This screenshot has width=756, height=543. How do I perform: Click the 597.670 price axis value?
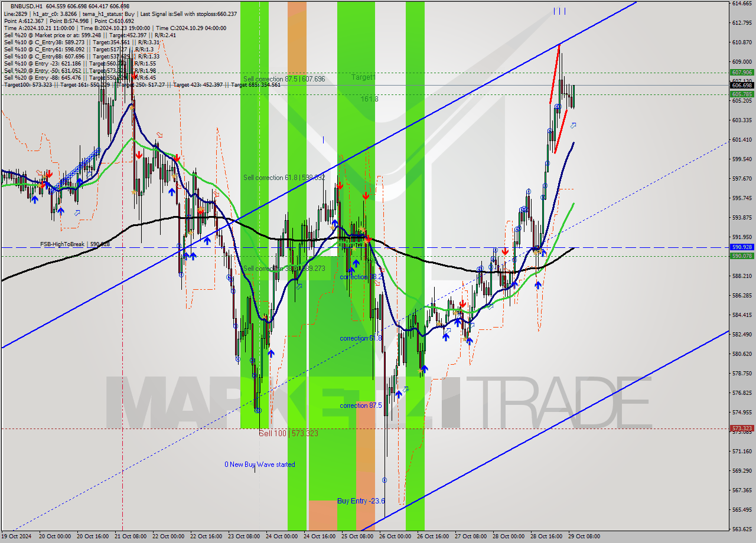point(742,178)
